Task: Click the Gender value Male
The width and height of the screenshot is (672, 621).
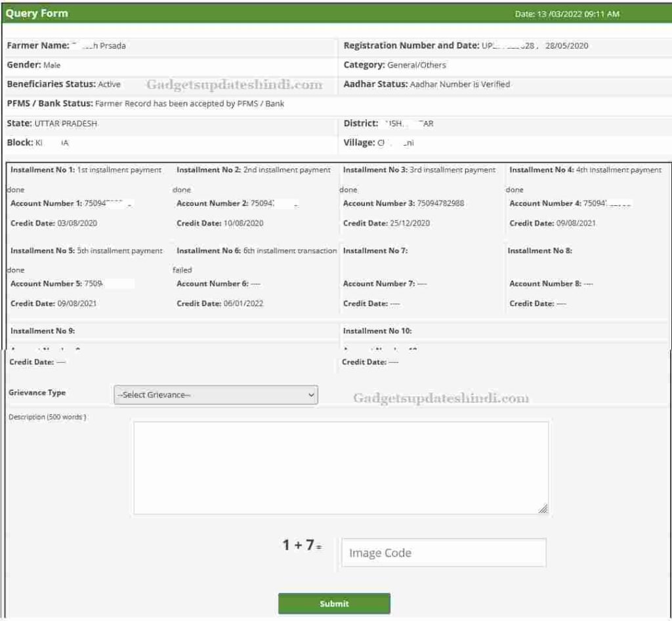Action: (52, 65)
